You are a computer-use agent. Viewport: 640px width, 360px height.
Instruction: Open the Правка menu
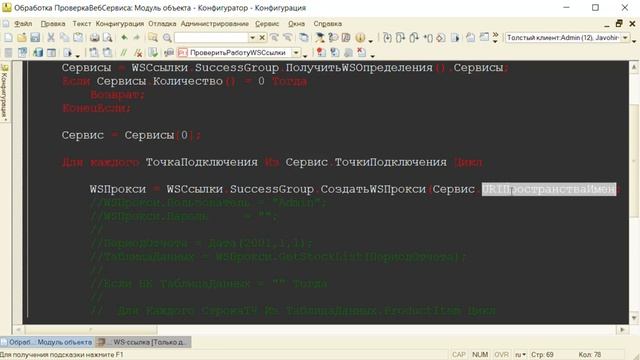tap(53, 24)
